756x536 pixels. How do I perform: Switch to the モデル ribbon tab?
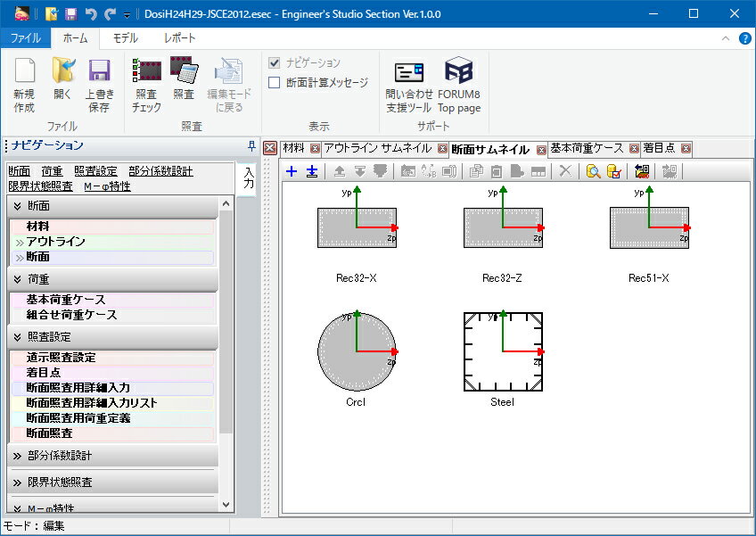coord(125,38)
